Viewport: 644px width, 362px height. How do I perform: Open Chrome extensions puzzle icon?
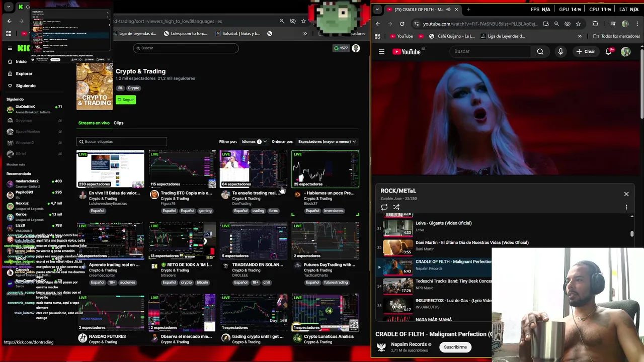[x=595, y=24]
